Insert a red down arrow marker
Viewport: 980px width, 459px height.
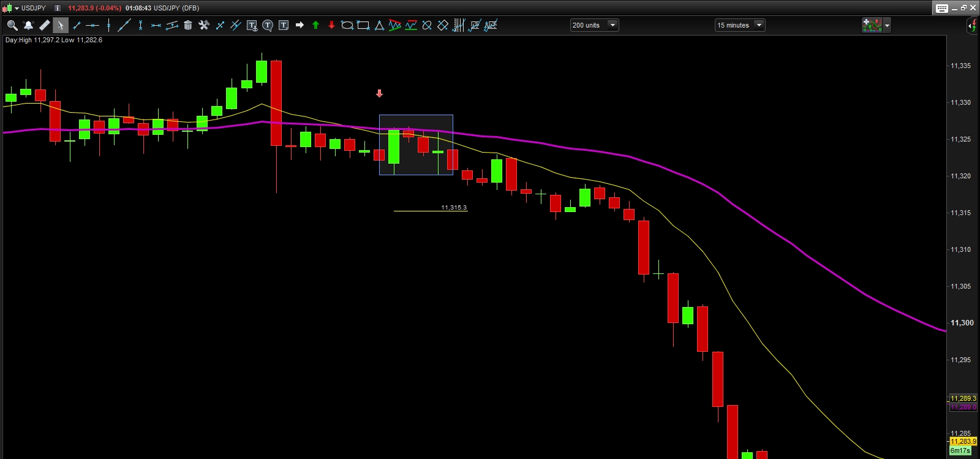coord(331,25)
